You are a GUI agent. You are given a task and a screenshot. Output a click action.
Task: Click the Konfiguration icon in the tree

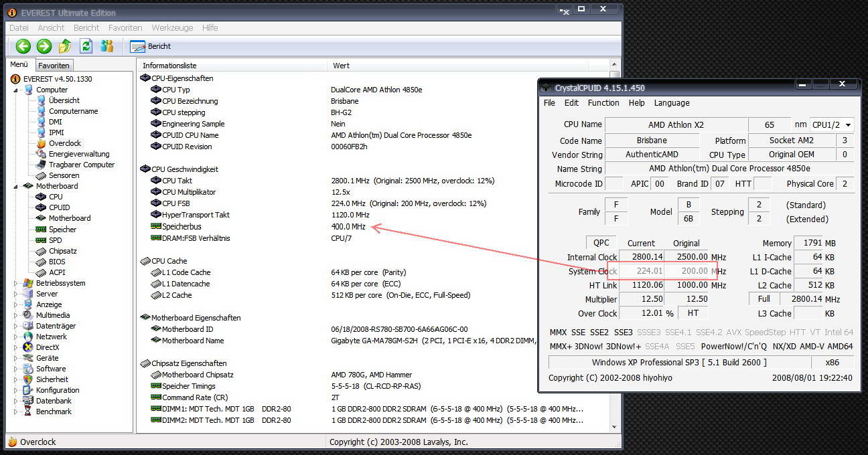pyautogui.click(x=27, y=390)
